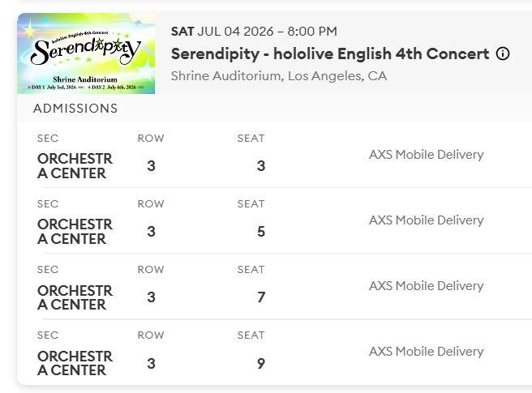Click AXS Mobile Delivery for seat 9
532x393 pixels.
[x=426, y=352]
